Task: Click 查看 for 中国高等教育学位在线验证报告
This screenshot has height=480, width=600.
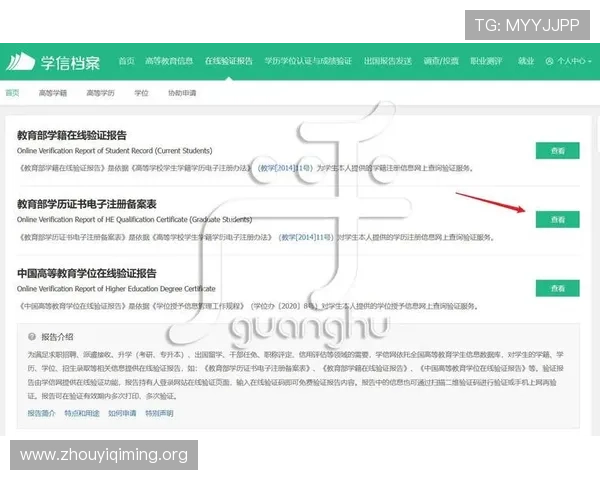Action: 558,288
